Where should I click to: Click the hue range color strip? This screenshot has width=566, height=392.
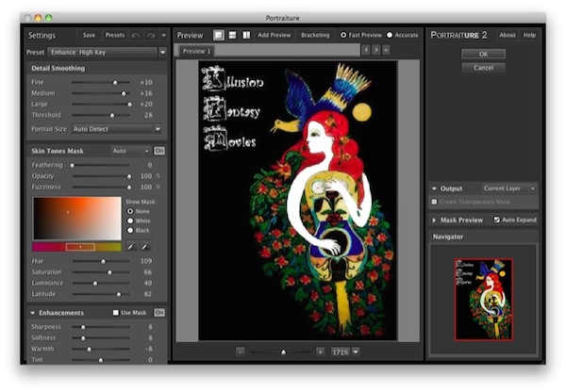pos(77,247)
